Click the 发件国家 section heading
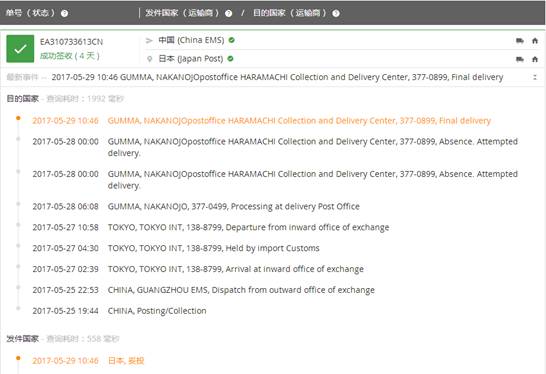 (x=23, y=338)
